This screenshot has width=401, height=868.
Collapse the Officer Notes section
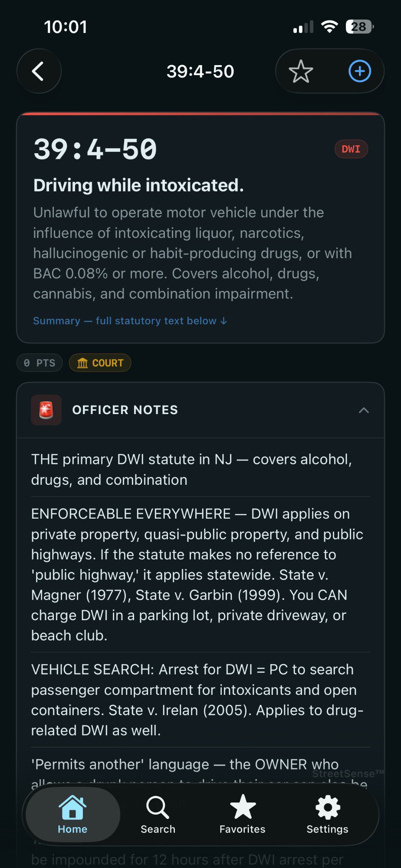(x=364, y=410)
